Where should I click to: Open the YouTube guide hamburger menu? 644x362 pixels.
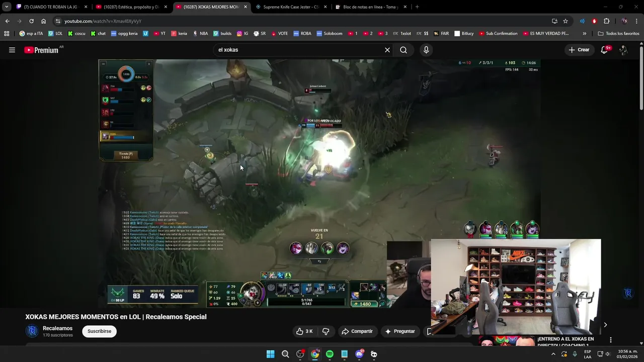click(12, 50)
